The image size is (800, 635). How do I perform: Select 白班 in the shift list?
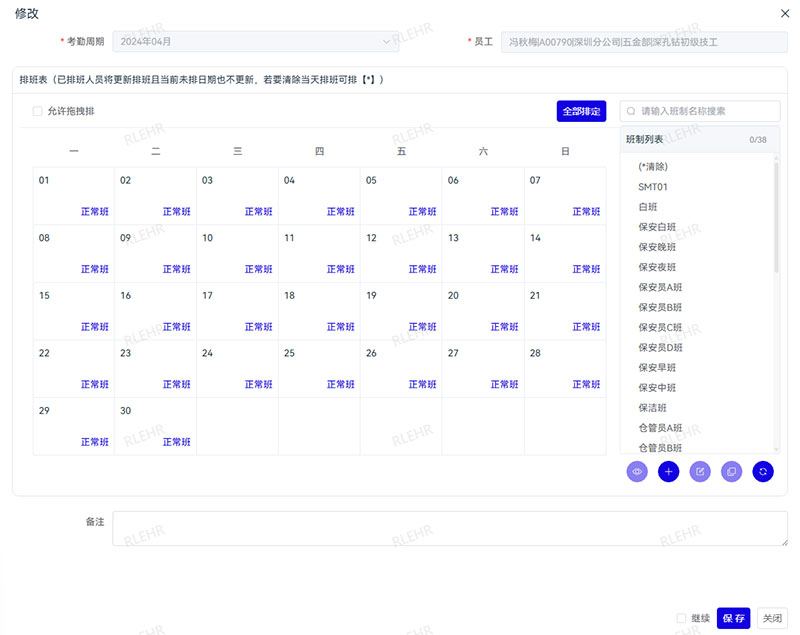coord(647,207)
